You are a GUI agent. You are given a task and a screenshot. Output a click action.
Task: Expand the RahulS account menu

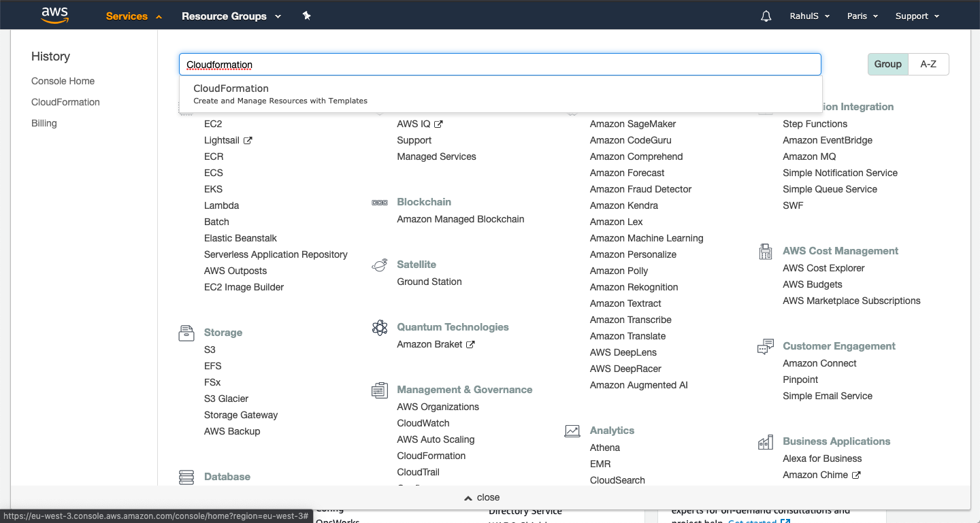click(809, 15)
